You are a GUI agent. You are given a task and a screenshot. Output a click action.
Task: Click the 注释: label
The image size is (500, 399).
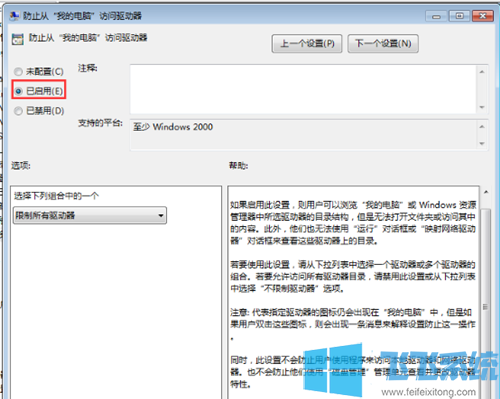click(88, 68)
